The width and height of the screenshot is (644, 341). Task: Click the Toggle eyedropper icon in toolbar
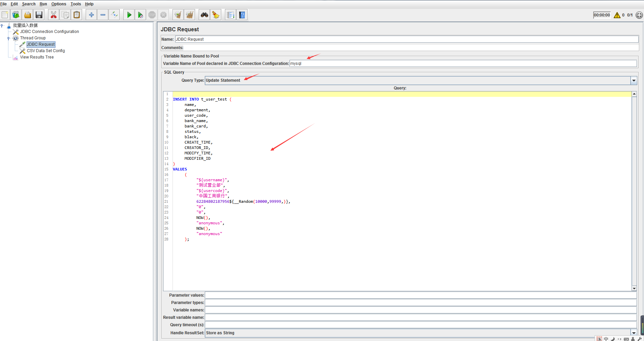click(x=114, y=15)
